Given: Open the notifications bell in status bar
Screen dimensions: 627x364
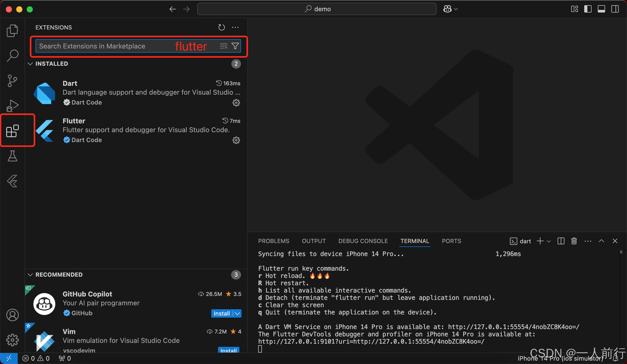Looking at the screenshot, I should (x=615, y=359).
